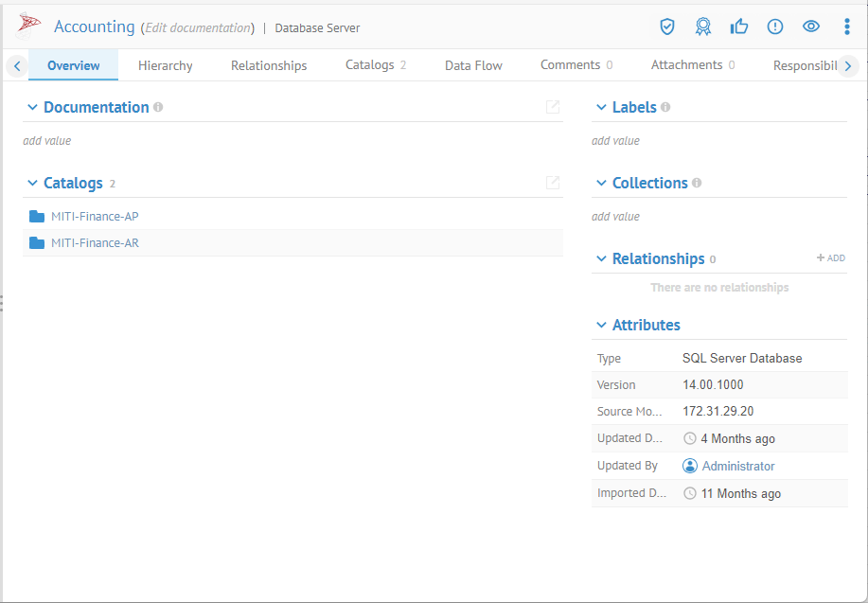The width and height of the screenshot is (868, 603).
Task: Switch to the Hierarchy tab
Action: [165, 65]
